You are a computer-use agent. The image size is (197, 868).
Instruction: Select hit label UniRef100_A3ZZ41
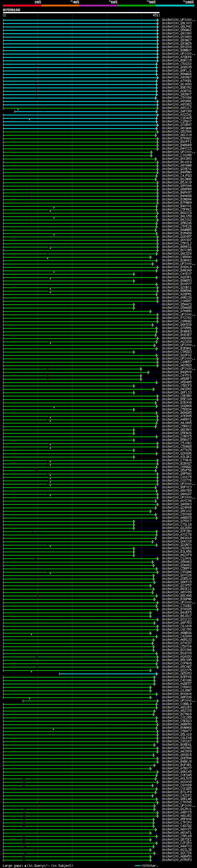point(177,115)
